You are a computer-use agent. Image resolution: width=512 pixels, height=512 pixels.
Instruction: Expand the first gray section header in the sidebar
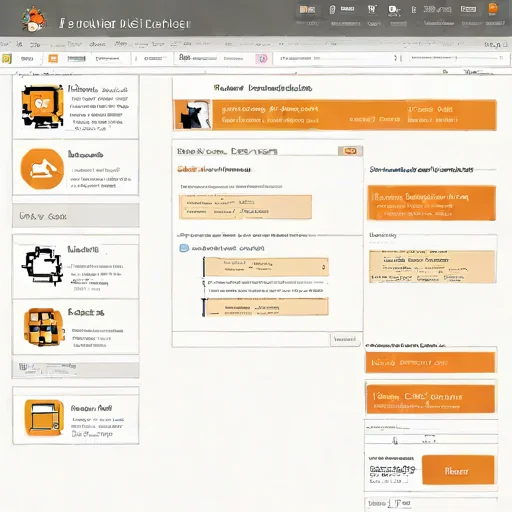pos(76,216)
